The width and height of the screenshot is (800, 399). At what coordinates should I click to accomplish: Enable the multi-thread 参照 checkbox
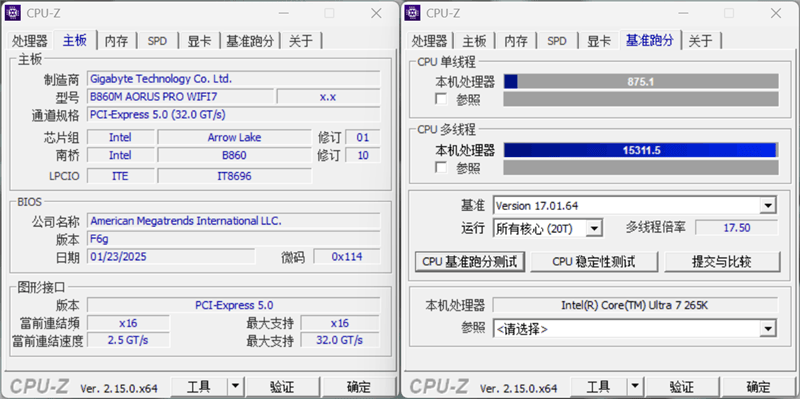coord(441,167)
